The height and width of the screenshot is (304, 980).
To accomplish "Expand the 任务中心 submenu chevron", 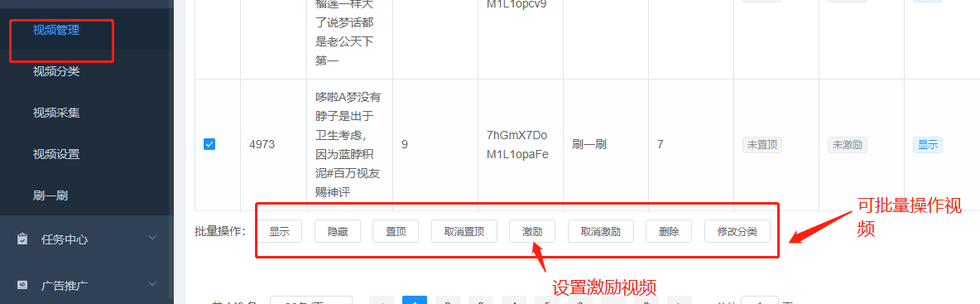I will point(152,239).
